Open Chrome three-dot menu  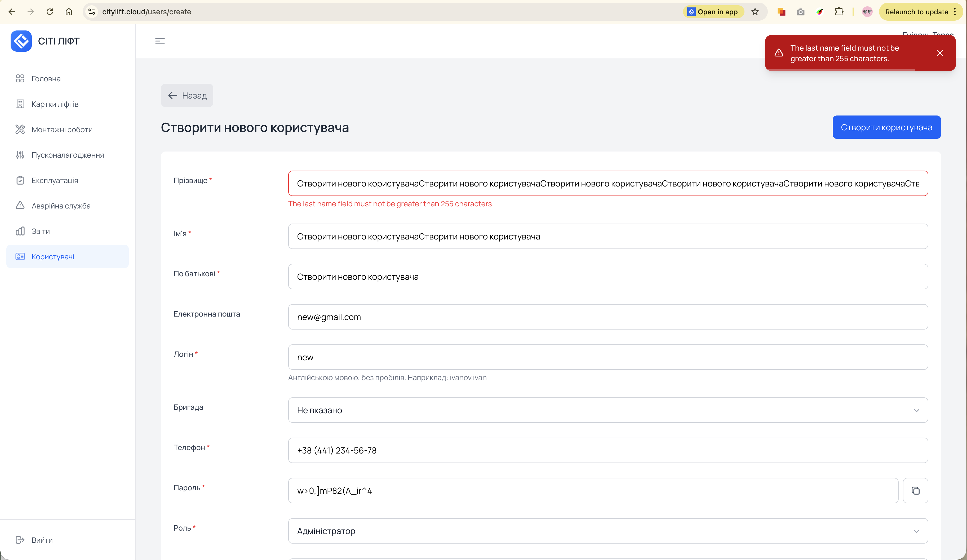(955, 12)
